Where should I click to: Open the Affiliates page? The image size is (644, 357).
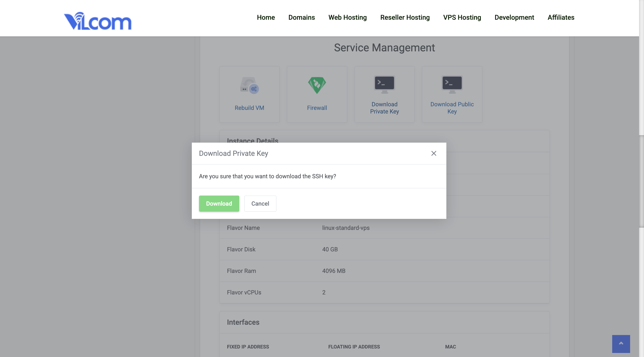coord(561,17)
